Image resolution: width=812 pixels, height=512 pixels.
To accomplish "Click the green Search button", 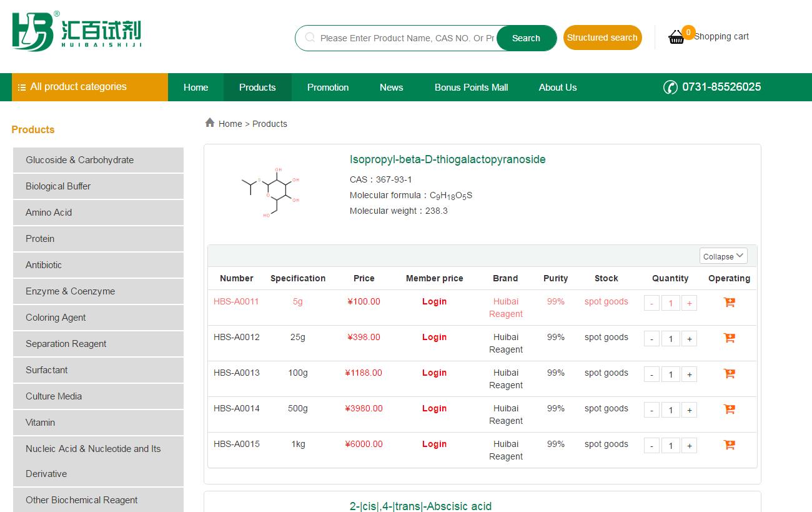I will 526,38.
